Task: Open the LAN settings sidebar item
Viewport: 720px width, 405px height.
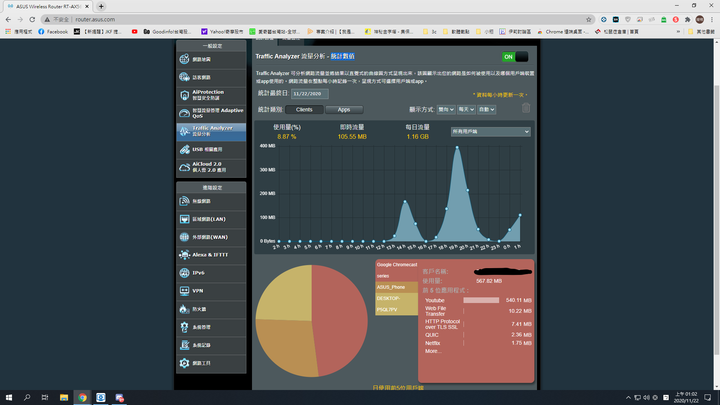Action: (x=211, y=219)
